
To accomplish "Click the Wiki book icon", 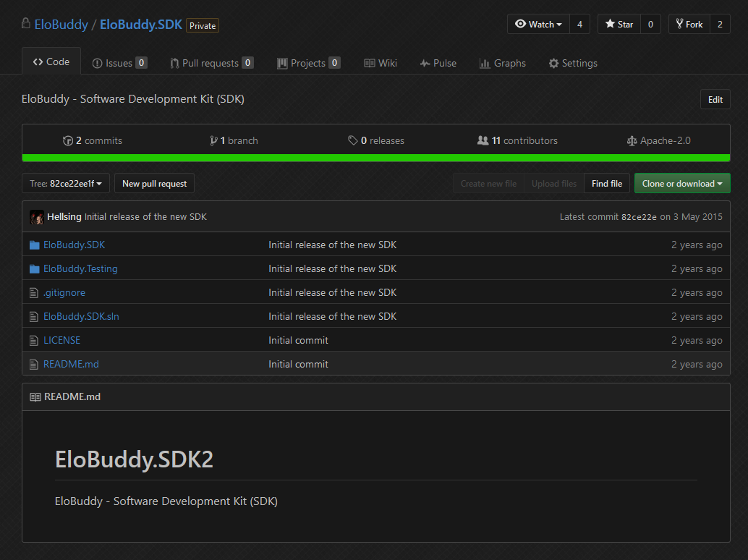I will pos(369,63).
